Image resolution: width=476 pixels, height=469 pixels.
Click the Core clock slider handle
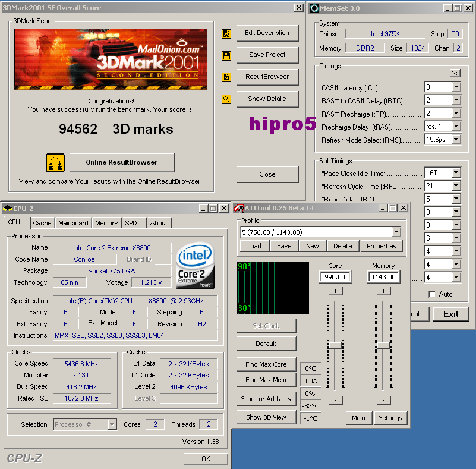[336, 345]
